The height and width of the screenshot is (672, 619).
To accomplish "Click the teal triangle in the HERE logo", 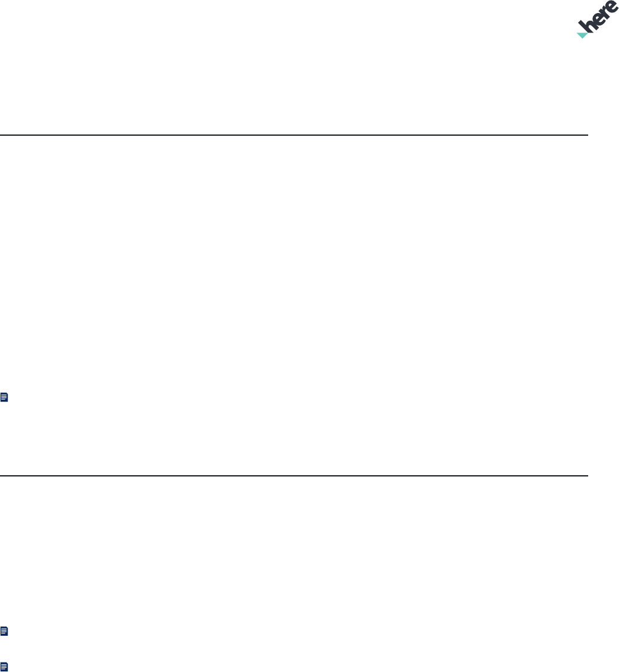I will 582,35.
